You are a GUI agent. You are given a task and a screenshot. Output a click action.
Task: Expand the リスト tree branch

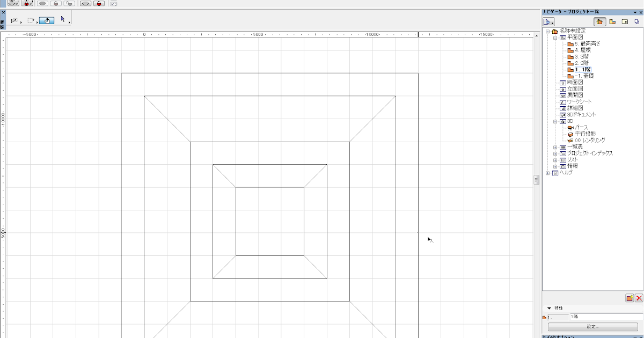[x=555, y=160]
